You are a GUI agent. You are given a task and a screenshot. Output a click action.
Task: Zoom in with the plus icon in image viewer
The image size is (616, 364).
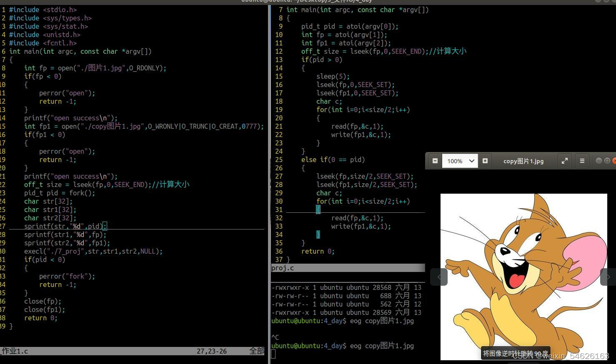click(485, 161)
